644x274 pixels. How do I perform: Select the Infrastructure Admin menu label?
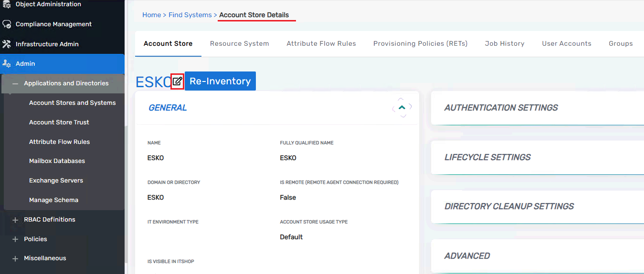[x=47, y=44]
